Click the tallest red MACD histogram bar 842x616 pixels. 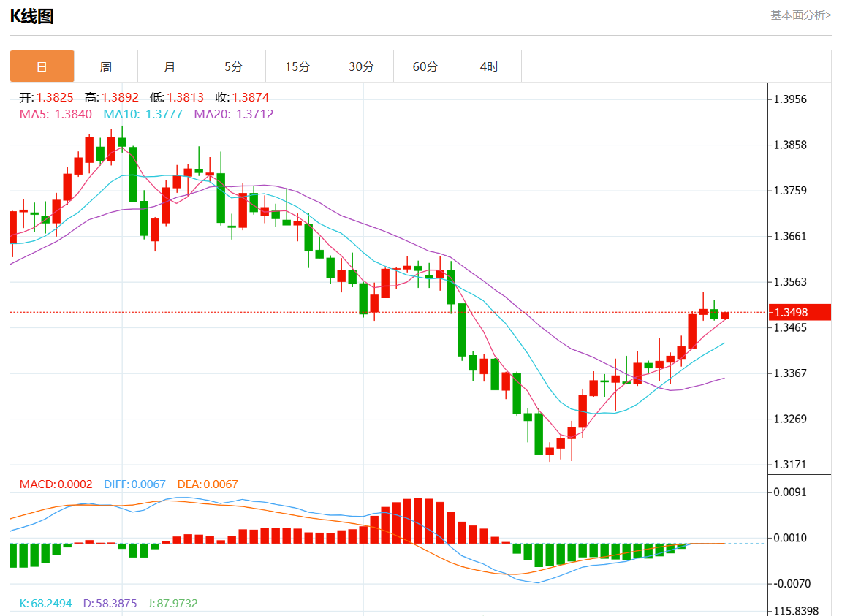(x=418, y=520)
